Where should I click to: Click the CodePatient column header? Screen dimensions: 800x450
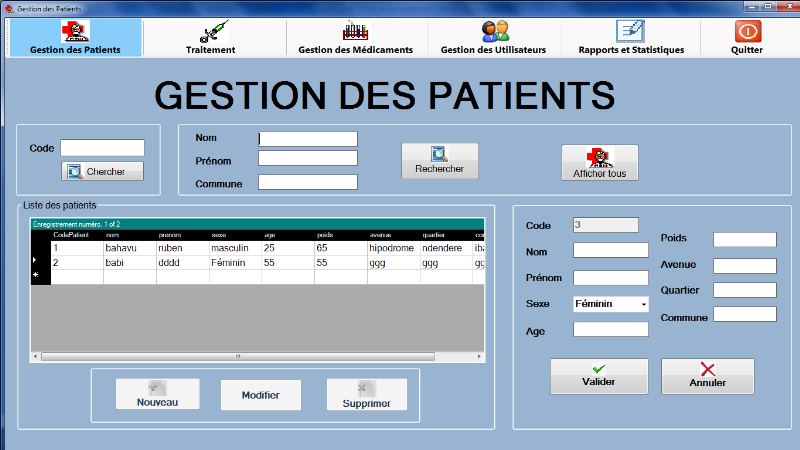(x=77, y=235)
